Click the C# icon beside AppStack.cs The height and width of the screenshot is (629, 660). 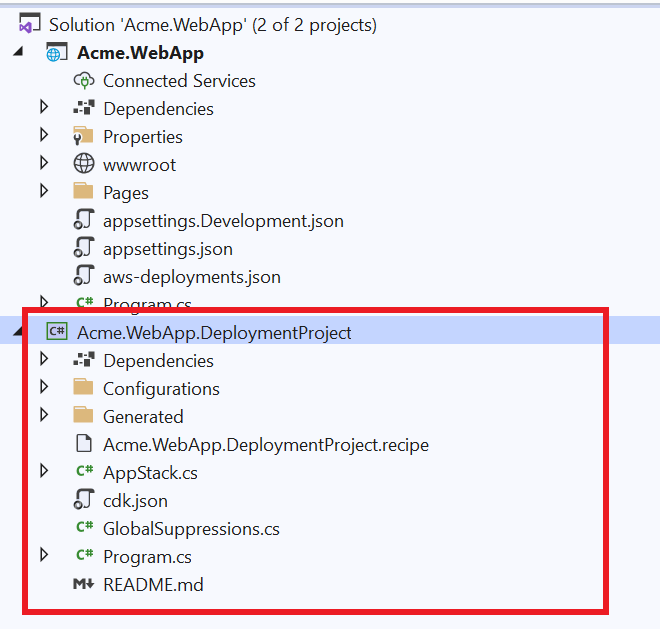tap(85, 471)
